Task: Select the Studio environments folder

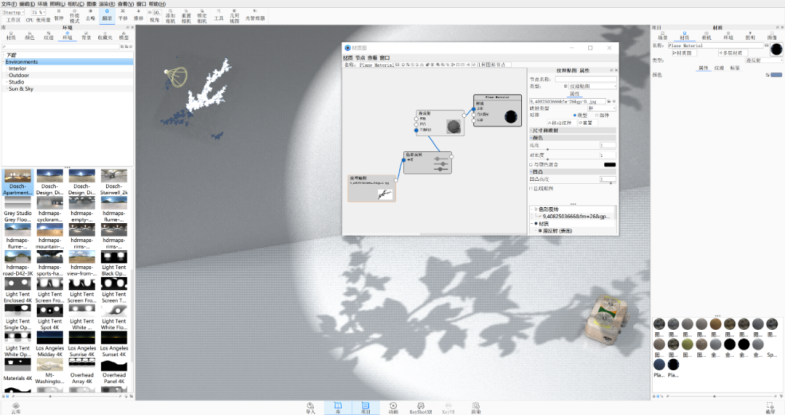Action: pos(18,82)
